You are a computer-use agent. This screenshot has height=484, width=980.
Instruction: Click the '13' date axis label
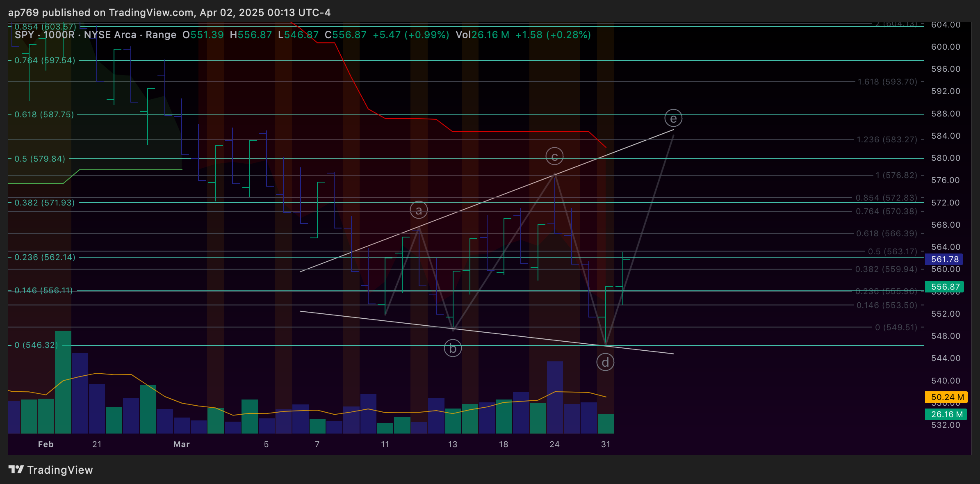tap(452, 444)
